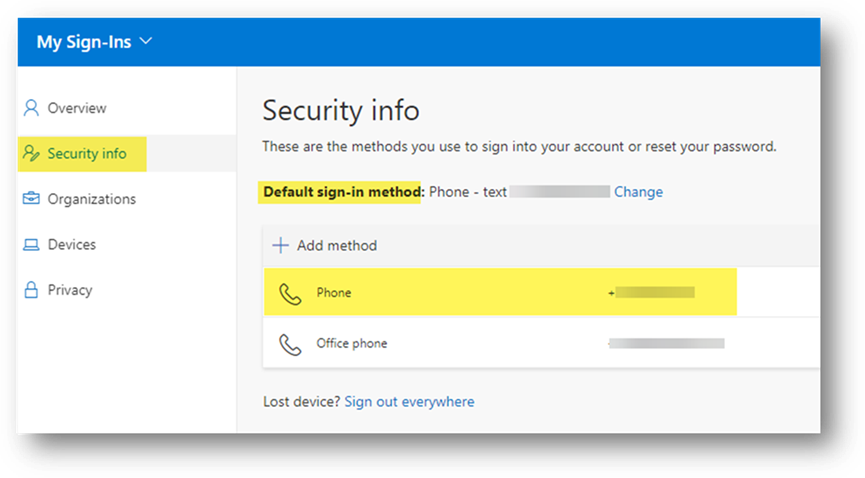This screenshot has width=865, height=478.
Task: Click the plus icon beside Add method
Action: [281, 245]
